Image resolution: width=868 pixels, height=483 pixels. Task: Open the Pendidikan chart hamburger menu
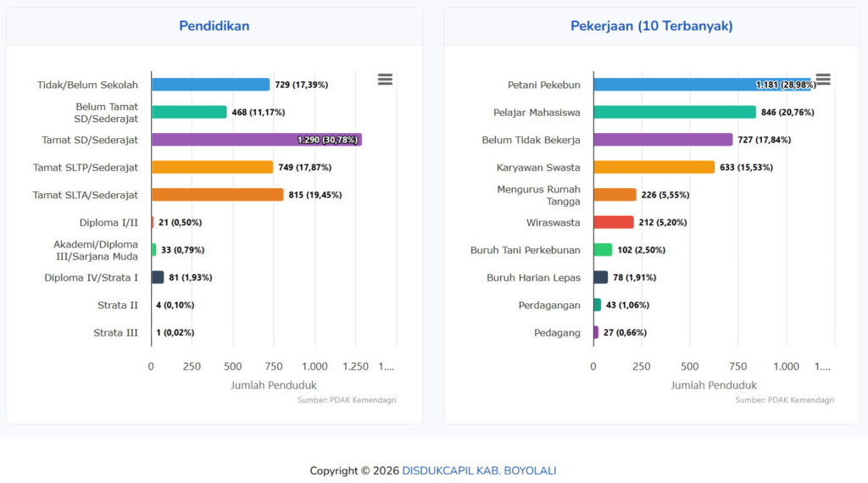click(385, 80)
